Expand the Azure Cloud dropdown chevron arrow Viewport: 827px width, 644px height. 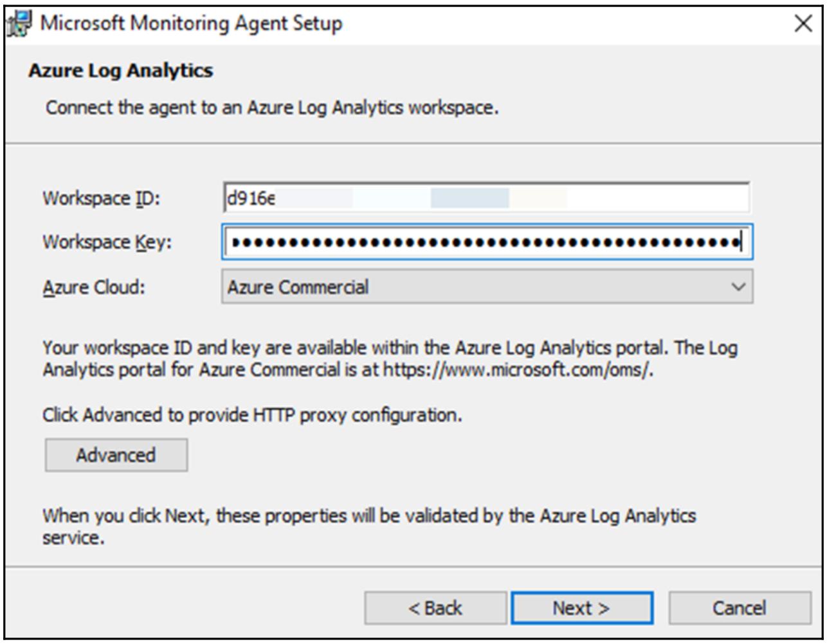point(739,287)
